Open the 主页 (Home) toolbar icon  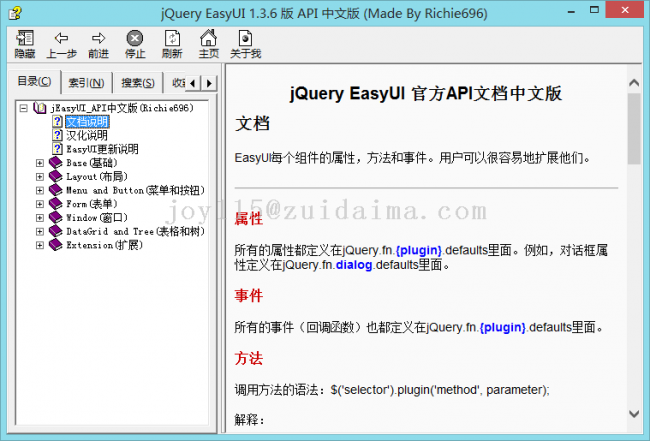[x=208, y=38]
